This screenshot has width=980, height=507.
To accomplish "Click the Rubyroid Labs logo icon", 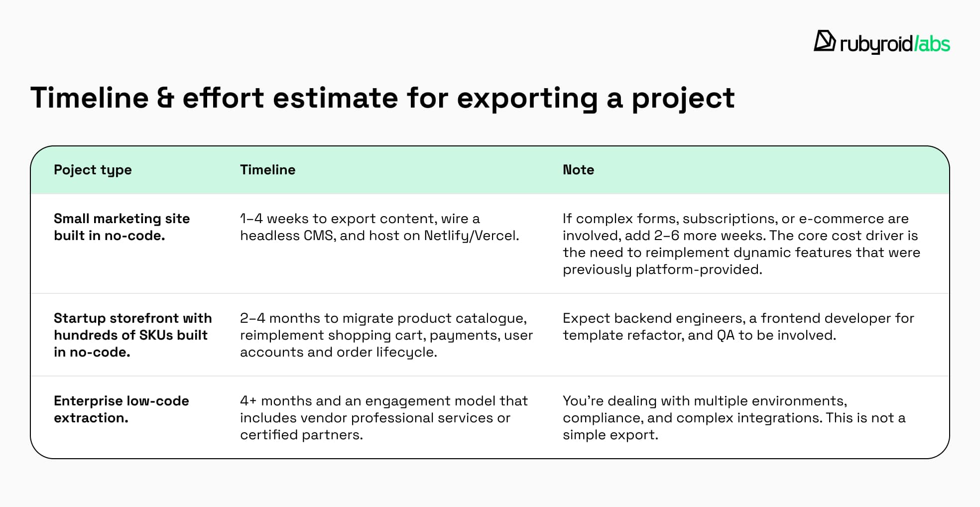I will click(x=824, y=41).
